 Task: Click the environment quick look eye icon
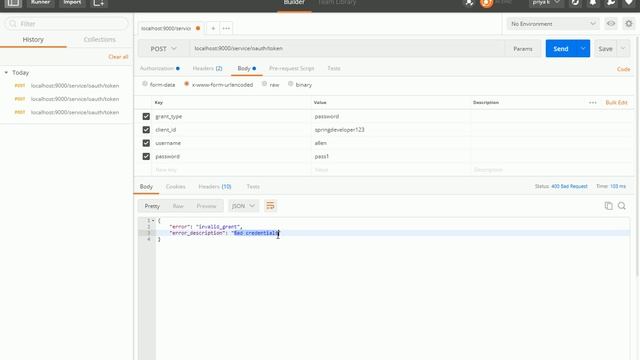(x=611, y=24)
